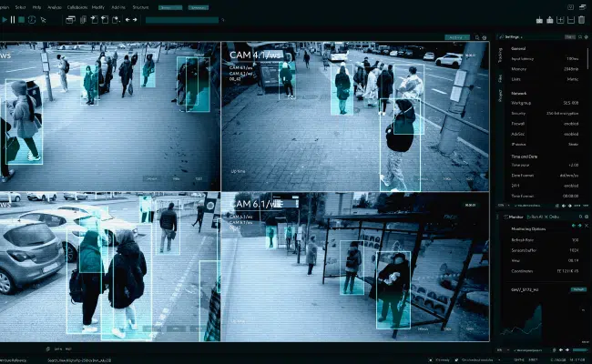Click the search icon above the camera grid
The image size is (592, 364).
click(477, 37)
